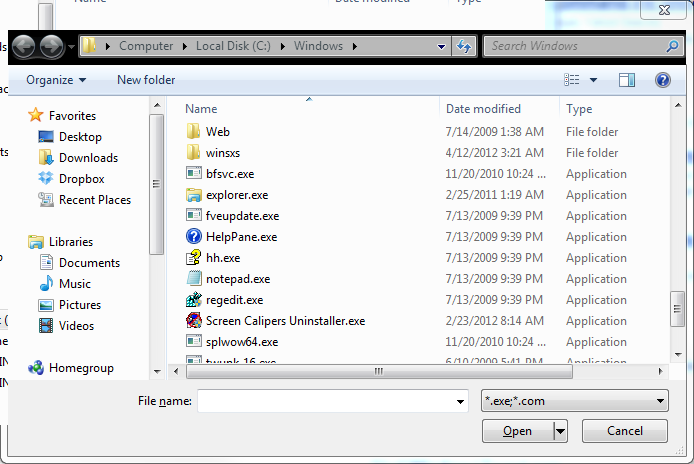Open recent locations arrow beside Forward button

click(71, 46)
